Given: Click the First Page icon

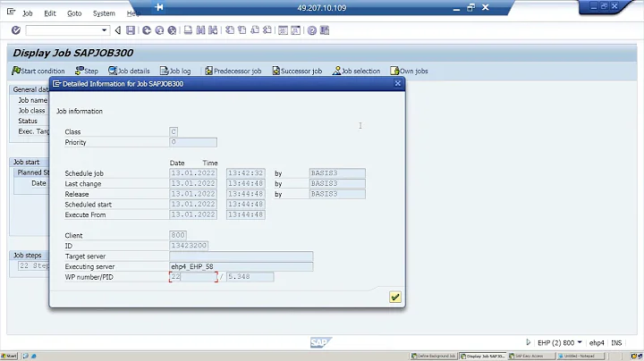Looking at the screenshot, I should pyautogui.click(x=230, y=30).
